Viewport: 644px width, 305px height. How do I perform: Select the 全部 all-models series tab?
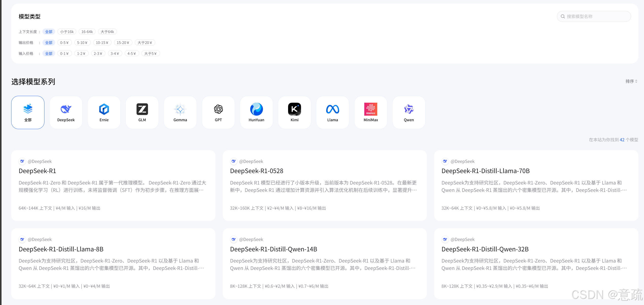[28, 112]
